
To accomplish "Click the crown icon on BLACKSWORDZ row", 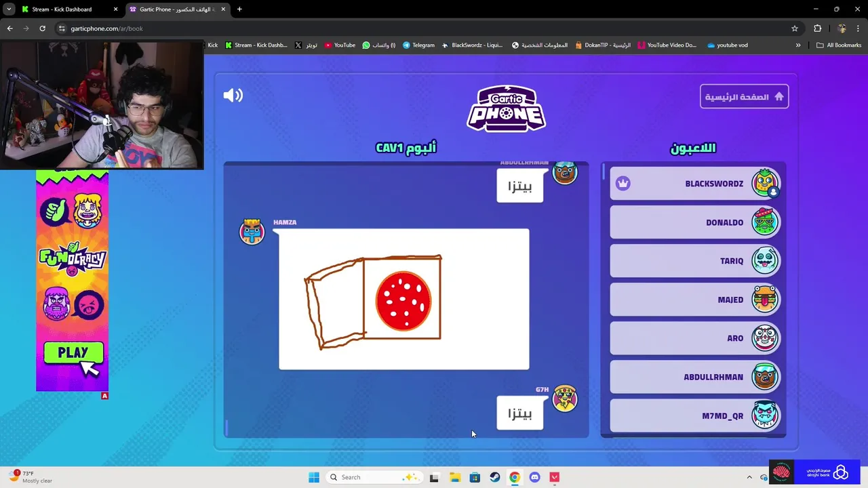I will click(623, 184).
